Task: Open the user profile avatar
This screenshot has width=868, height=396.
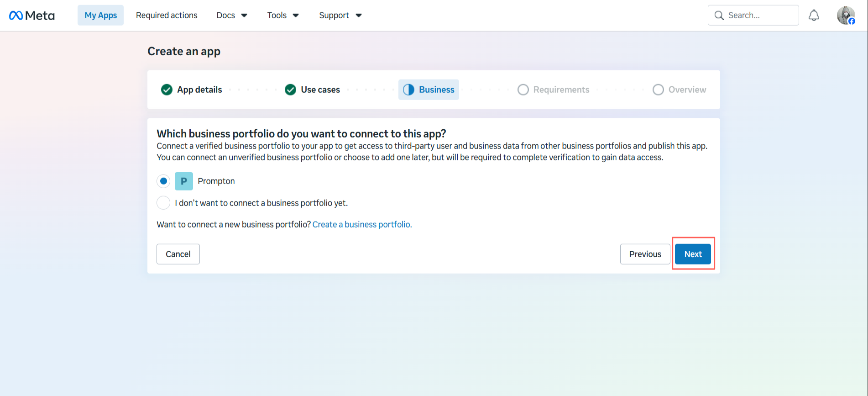Action: (x=846, y=16)
